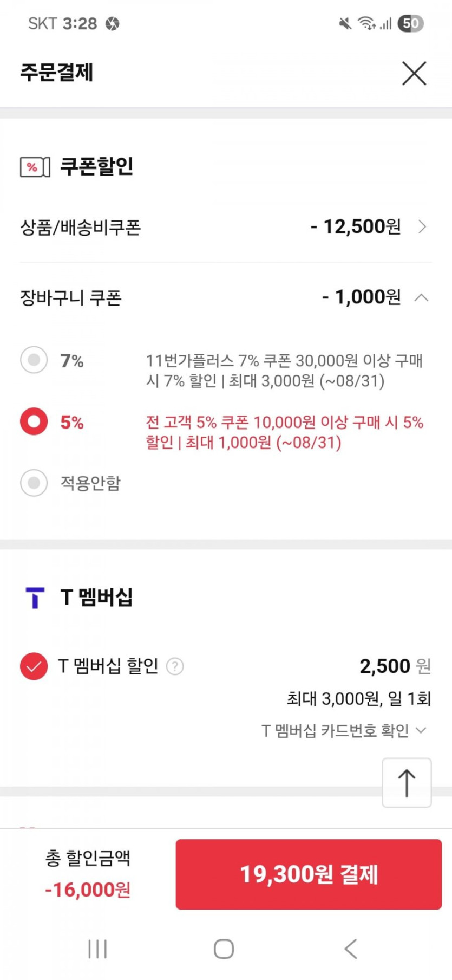Open T 멤버십 할인 help question icon
Screen dimensions: 452x980
coord(175,666)
